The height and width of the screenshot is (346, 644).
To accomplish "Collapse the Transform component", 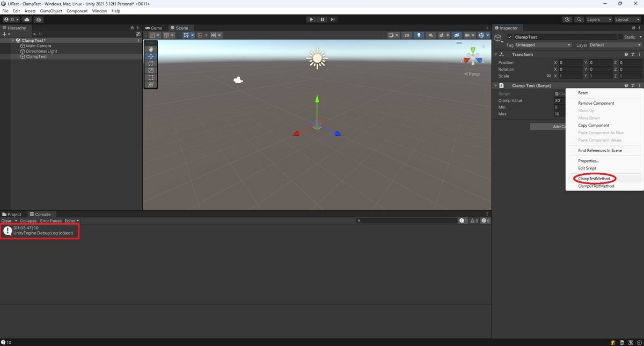I will coord(495,54).
